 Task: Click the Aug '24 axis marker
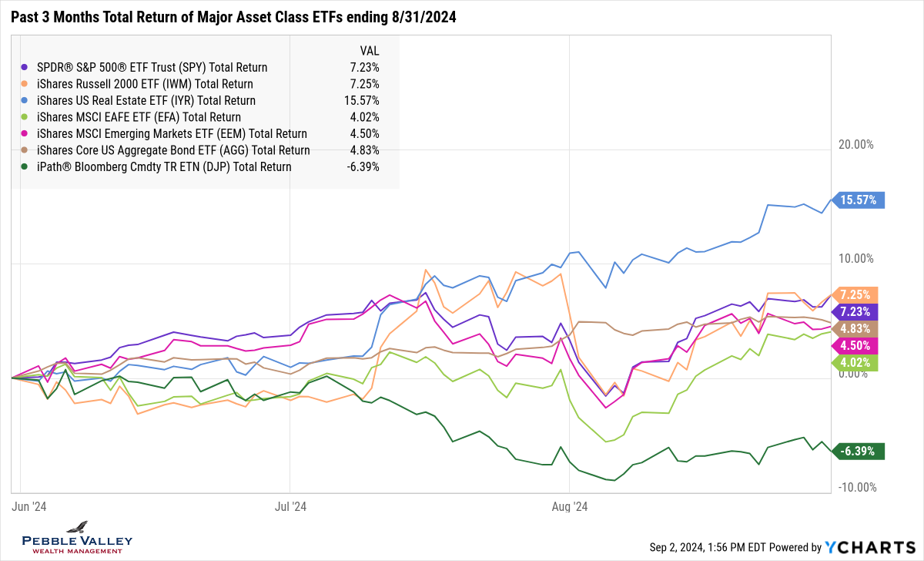coord(569,506)
